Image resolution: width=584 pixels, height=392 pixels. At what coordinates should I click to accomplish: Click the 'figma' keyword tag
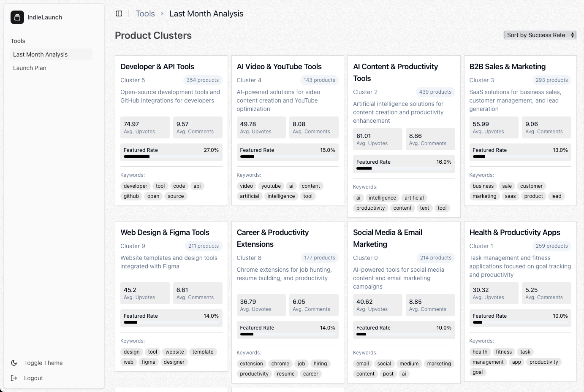click(x=149, y=362)
